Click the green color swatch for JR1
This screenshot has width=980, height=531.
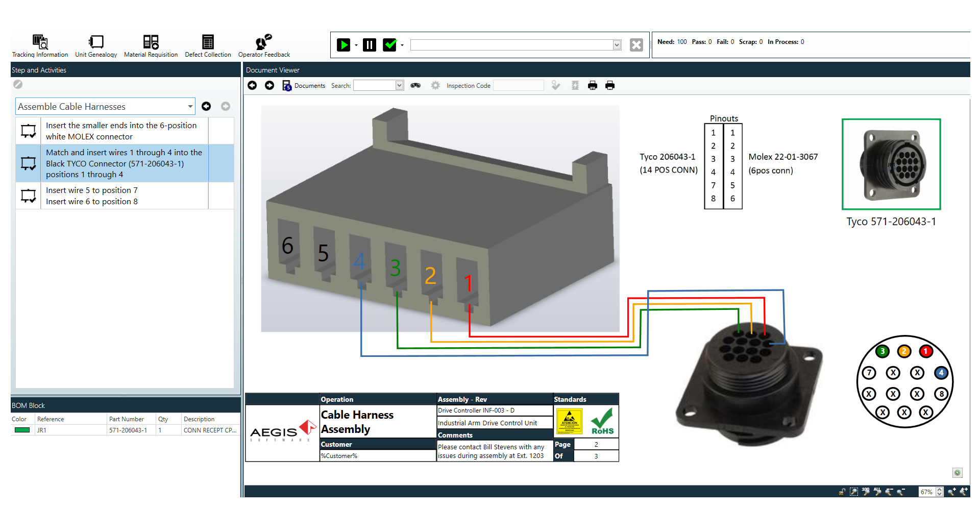coord(22,430)
